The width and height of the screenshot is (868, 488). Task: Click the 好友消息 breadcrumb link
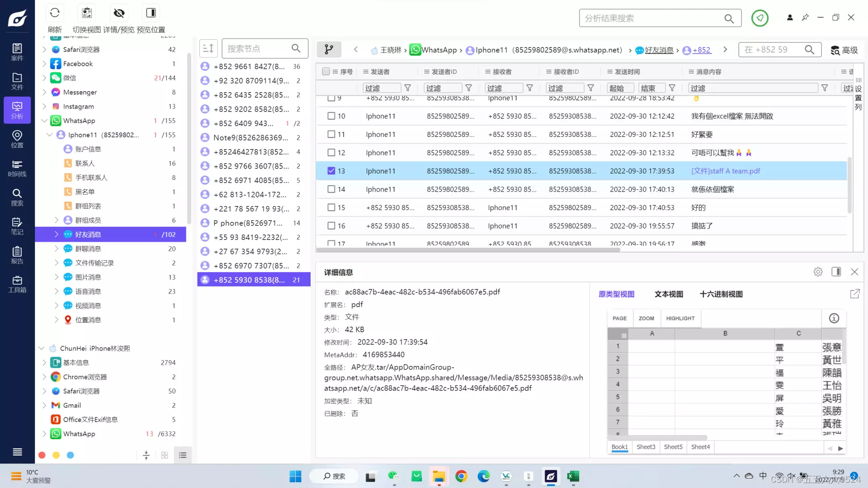pyautogui.click(x=659, y=50)
